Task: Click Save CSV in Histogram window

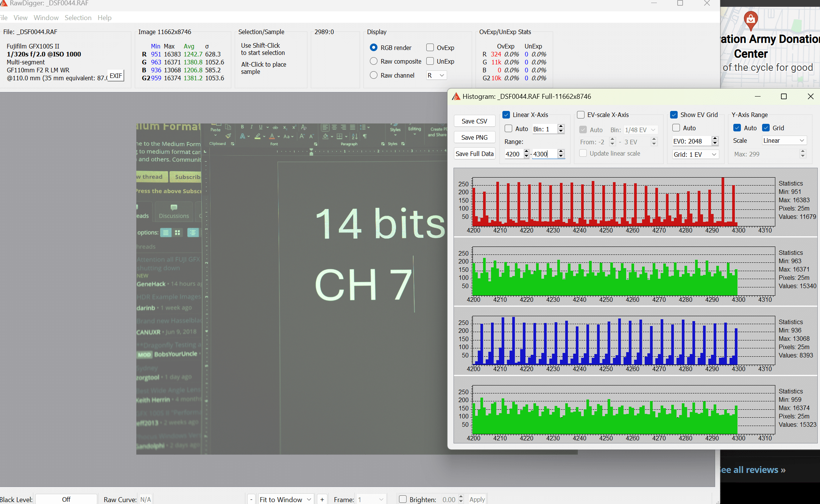Action: tap(474, 121)
